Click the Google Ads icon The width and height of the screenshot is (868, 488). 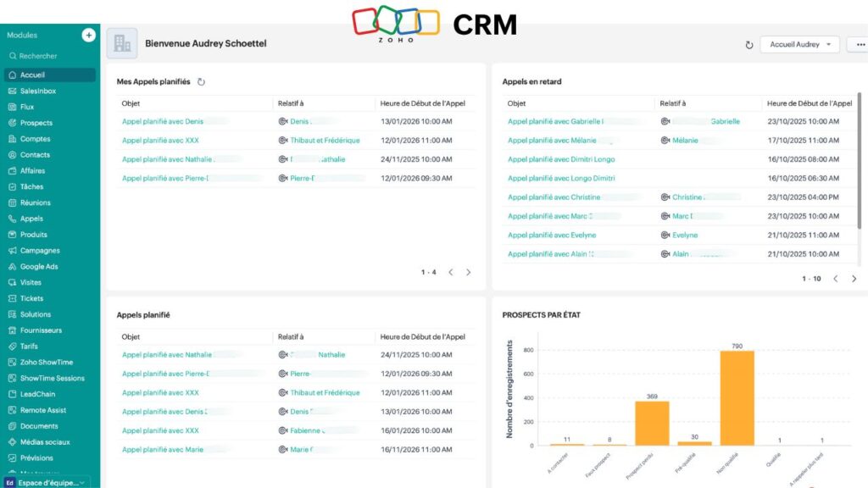(x=12, y=267)
